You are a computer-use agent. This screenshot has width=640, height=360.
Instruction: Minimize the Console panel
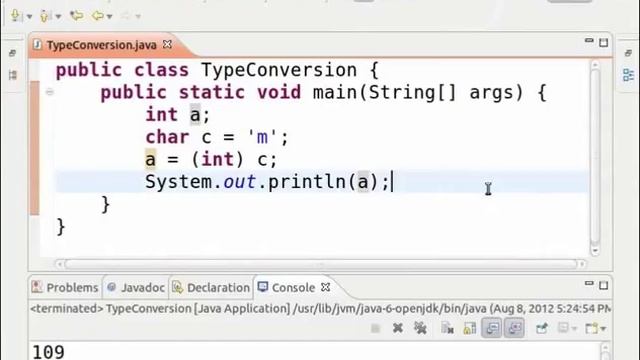tap(589, 283)
